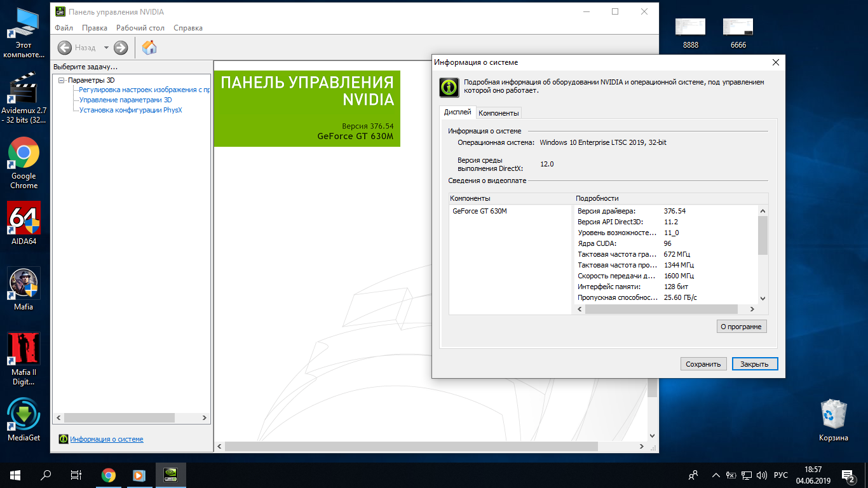Close the Информация о системе dialog
This screenshot has width=868, height=488.
pyautogui.click(x=775, y=62)
